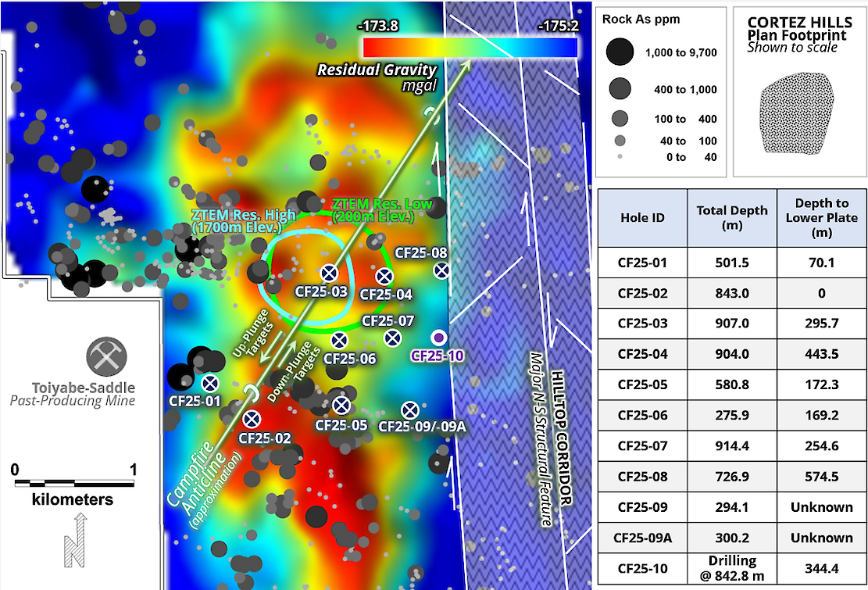This screenshot has width=868, height=590.
Task: Click the smallest 0 to 40 legend dot
Action: tap(620, 157)
